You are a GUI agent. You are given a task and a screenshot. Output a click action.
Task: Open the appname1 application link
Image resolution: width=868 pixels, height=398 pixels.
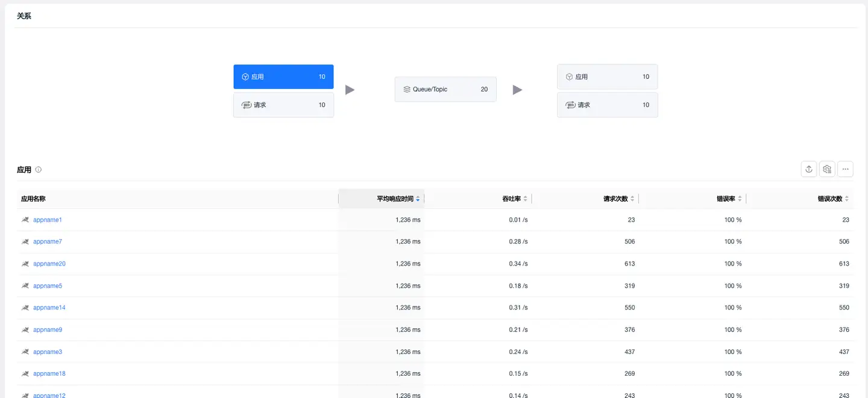(47, 220)
